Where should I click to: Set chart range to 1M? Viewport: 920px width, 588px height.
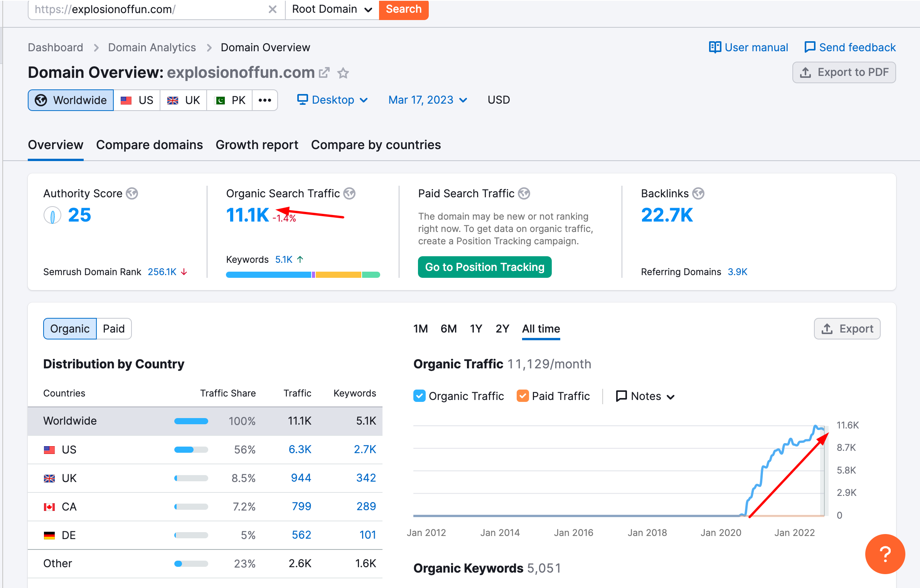click(421, 329)
